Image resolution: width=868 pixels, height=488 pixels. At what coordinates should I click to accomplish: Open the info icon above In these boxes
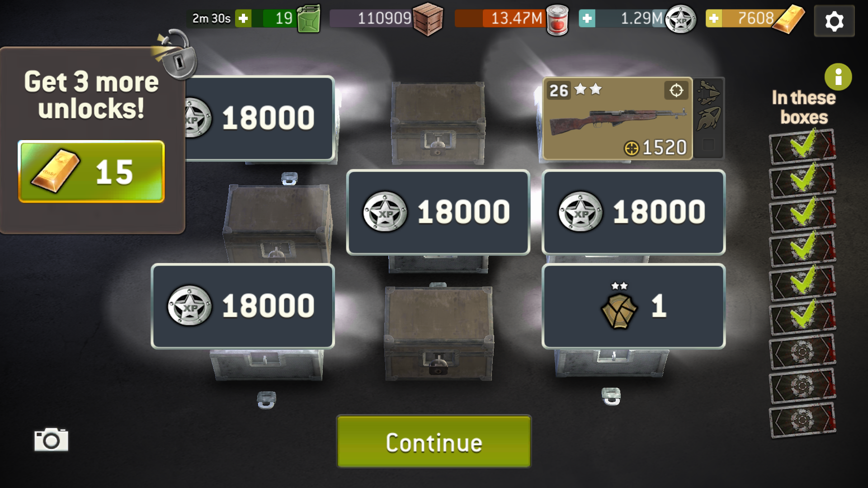(838, 77)
